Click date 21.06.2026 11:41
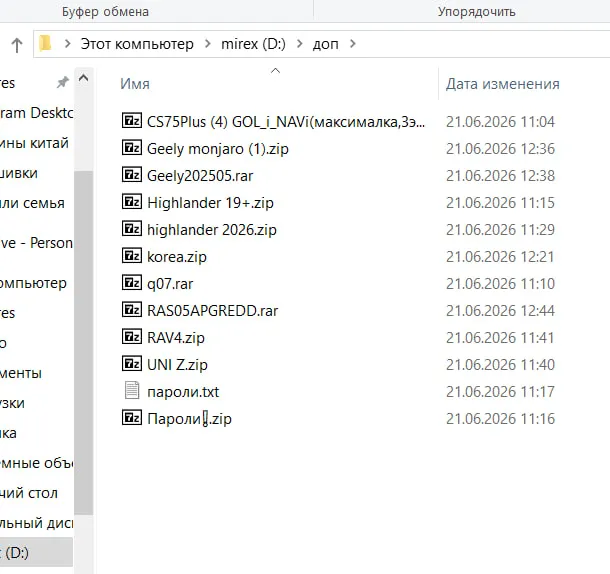The image size is (610, 574). [500, 337]
